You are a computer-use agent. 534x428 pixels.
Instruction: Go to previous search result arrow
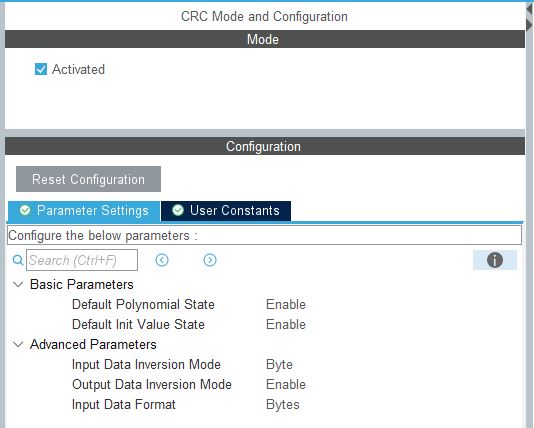coord(162,260)
